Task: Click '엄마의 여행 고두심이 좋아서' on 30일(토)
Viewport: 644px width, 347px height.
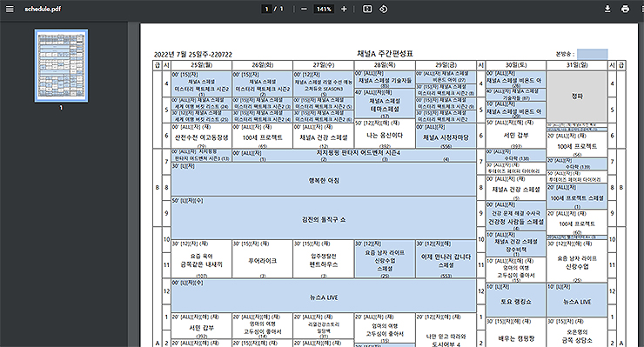Action: click(516, 270)
